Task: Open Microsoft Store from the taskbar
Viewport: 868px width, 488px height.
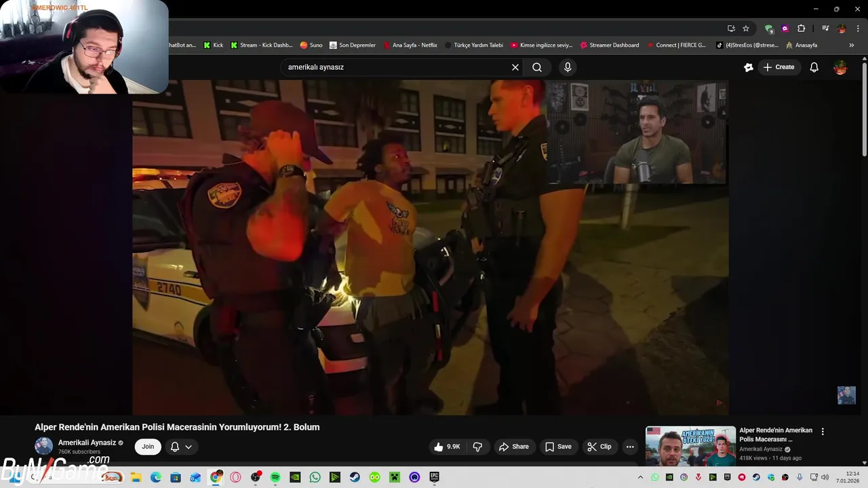Action: click(176, 477)
